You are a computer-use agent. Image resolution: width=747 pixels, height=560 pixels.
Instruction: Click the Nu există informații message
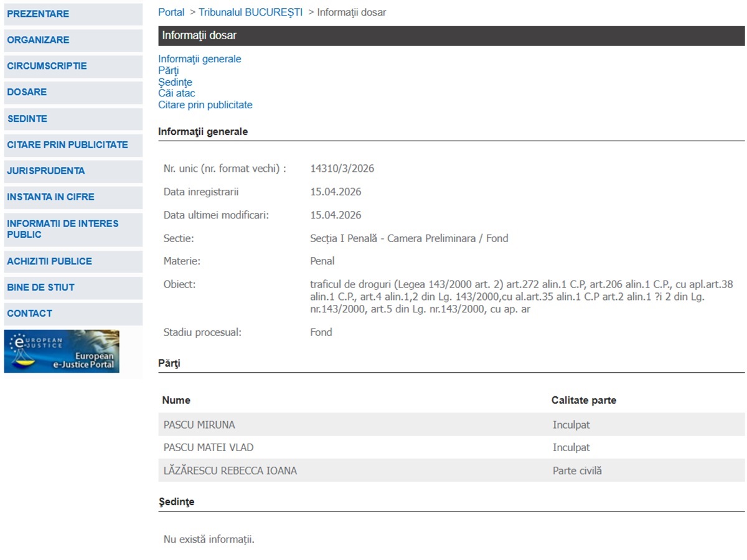[209, 539]
